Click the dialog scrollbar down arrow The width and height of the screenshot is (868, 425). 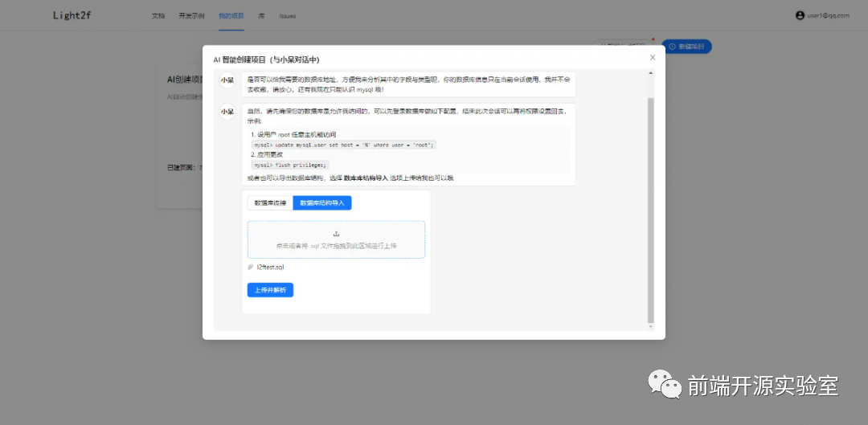650,326
